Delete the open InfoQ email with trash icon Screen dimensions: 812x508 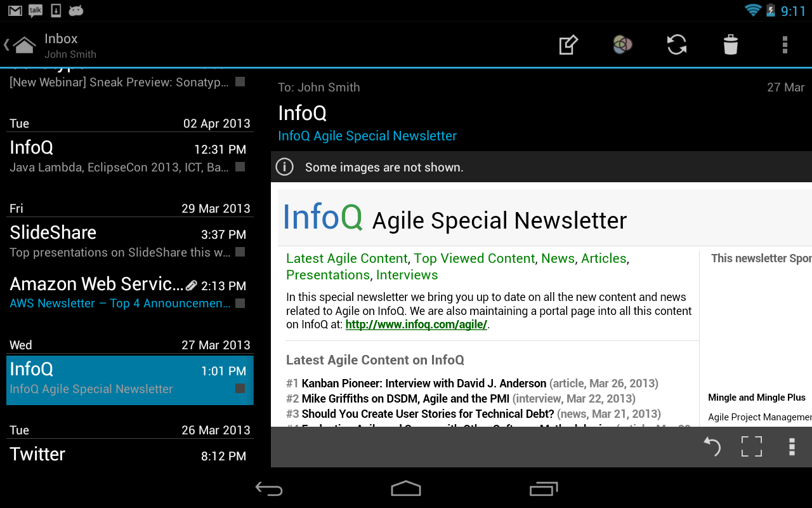(x=730, y=44)
